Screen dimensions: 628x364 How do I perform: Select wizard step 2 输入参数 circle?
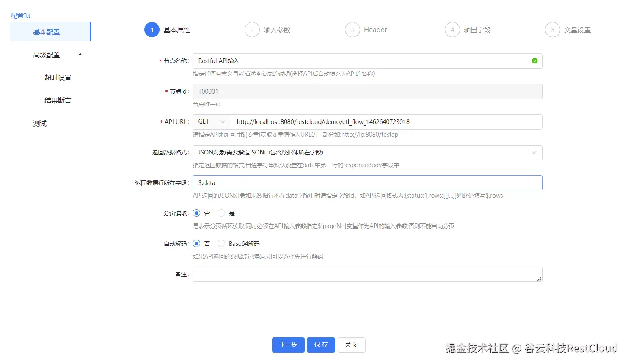[252, 30]
